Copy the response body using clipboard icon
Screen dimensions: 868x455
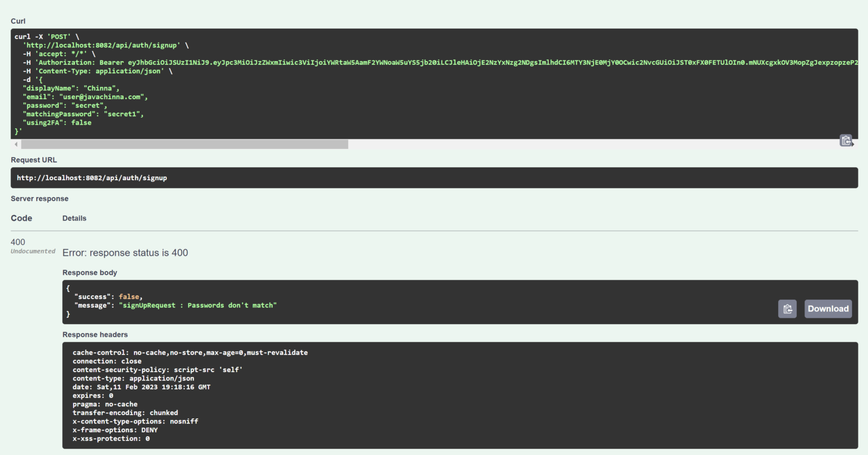pyautogui.click(x=787, y=309)
